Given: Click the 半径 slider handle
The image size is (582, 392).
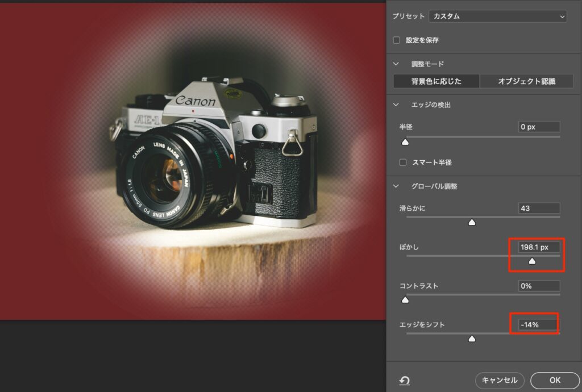Looking at the screenshot, I should (405, 142).
